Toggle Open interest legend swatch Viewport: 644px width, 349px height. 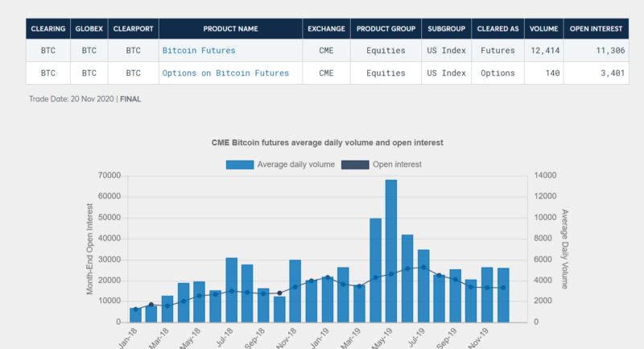(355, 165)
